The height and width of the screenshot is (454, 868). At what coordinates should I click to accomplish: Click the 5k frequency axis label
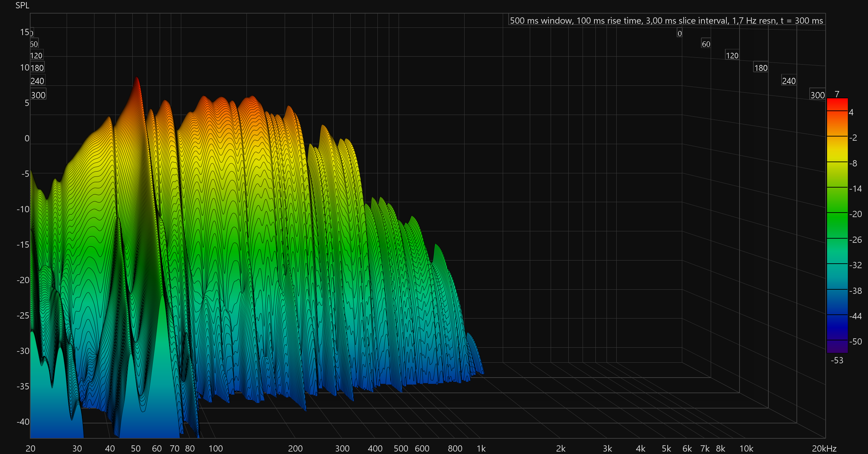click(666, 448)
